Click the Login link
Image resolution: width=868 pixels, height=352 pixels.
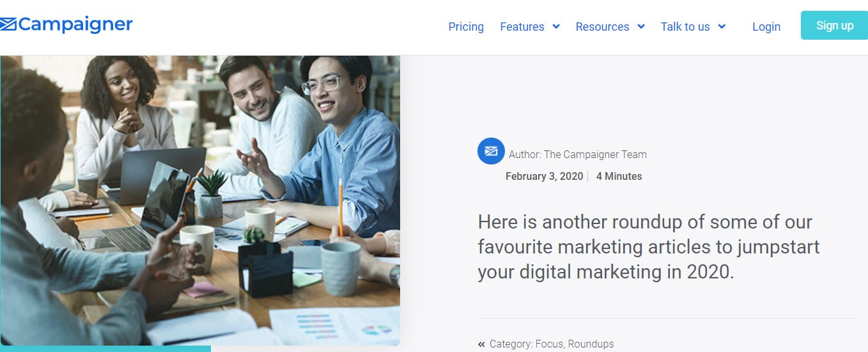[x=766, y=27]
